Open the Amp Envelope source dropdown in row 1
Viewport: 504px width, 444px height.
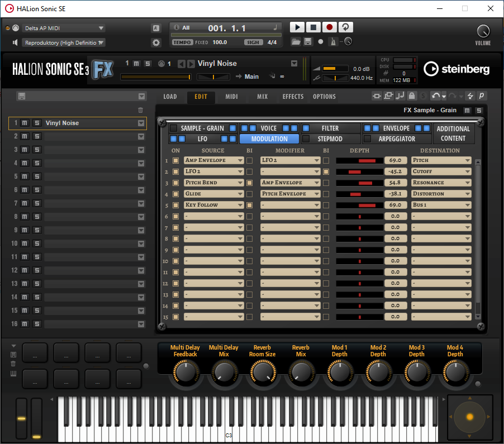click(214, 160)
